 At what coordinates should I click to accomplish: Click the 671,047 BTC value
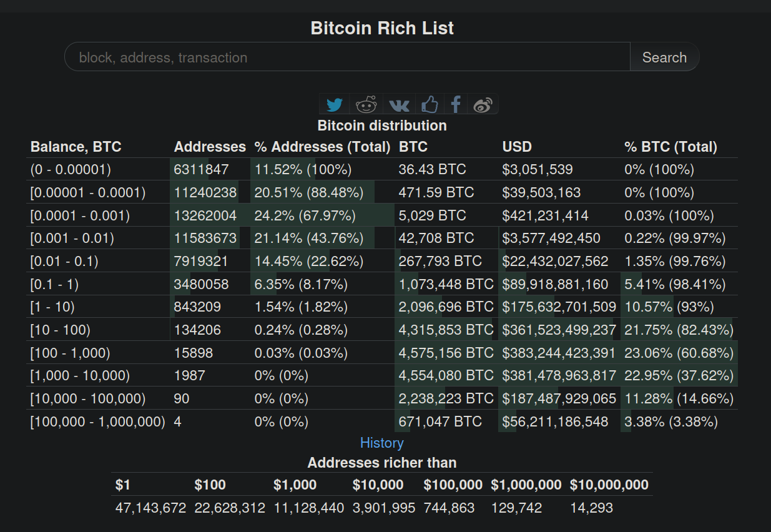coord(440,421)
